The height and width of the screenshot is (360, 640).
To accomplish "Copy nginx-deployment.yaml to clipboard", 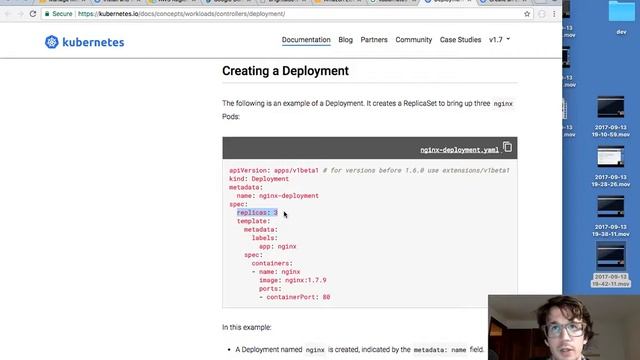I will click(507, 147).
